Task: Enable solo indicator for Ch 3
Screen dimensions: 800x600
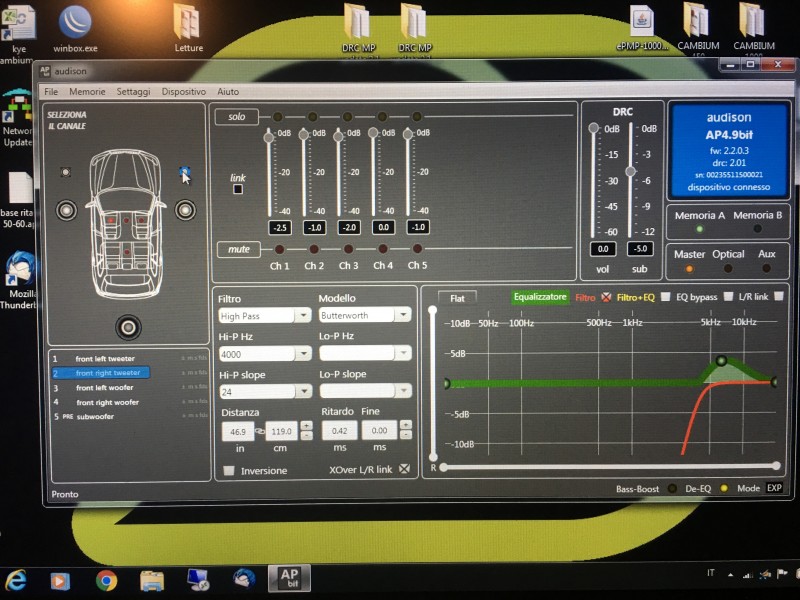Action: [347, 117]
